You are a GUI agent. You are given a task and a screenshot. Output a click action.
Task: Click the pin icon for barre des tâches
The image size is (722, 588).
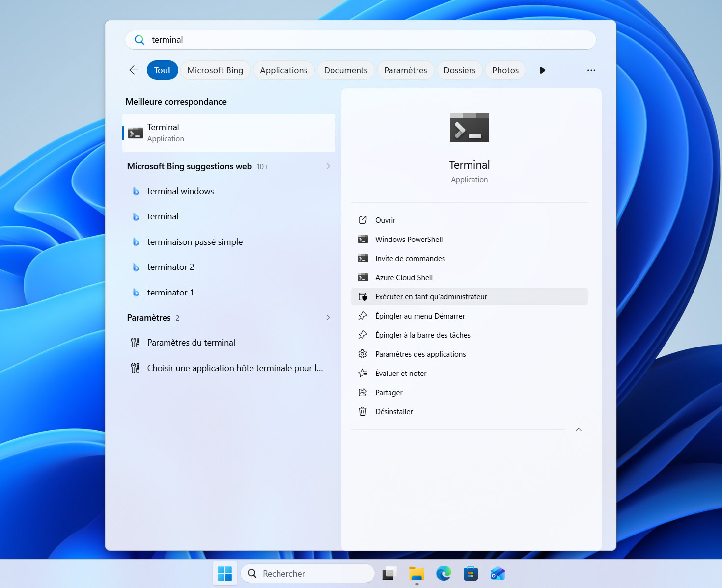[363, 335]
